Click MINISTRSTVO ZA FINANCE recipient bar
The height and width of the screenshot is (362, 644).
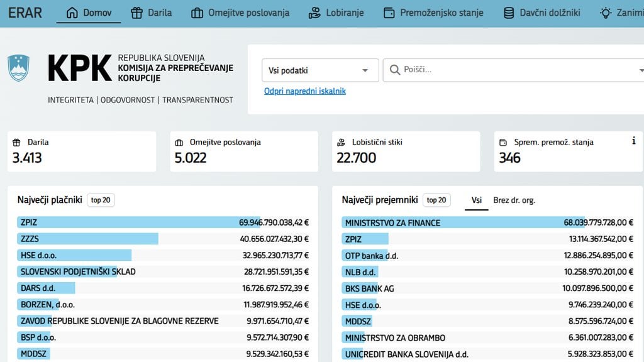tap(487, 222)
